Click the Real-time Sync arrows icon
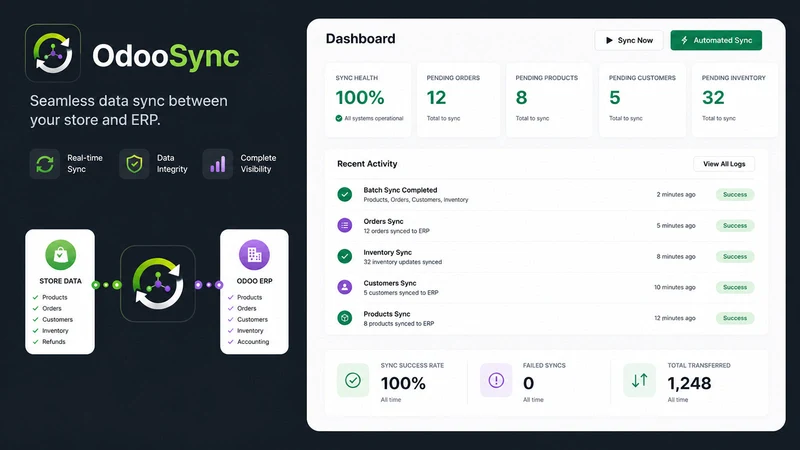This screenshot has height=450, width=800. 45,164
